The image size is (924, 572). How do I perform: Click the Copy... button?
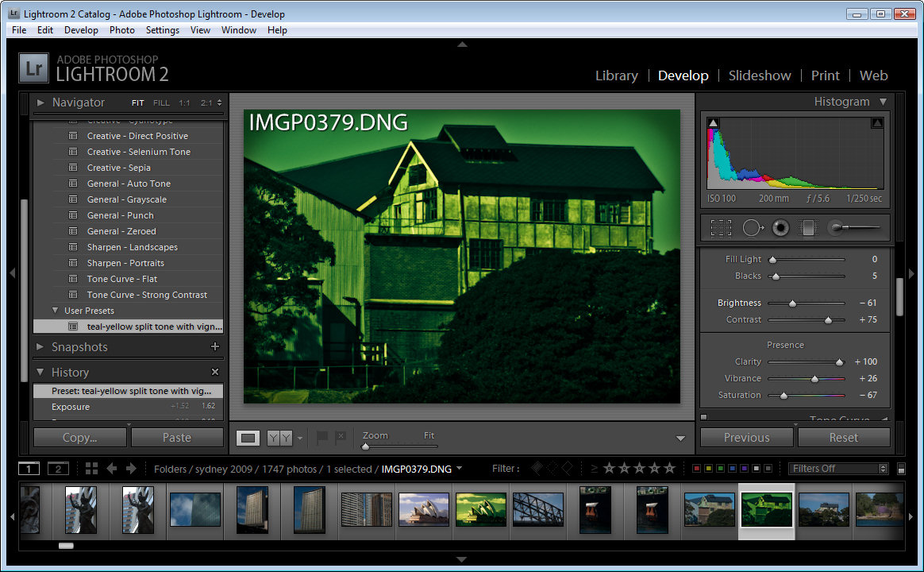click(80, 438)
